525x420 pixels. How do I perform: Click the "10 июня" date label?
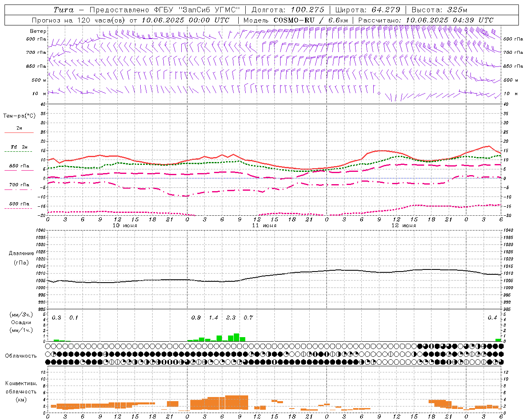pos(125,226)
